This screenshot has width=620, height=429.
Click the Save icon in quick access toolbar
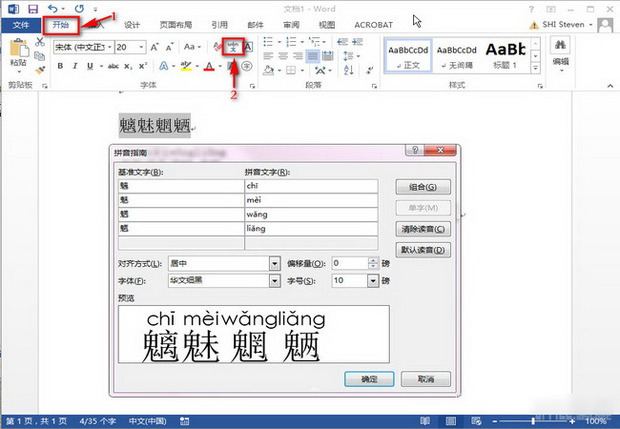click(34, 9)
